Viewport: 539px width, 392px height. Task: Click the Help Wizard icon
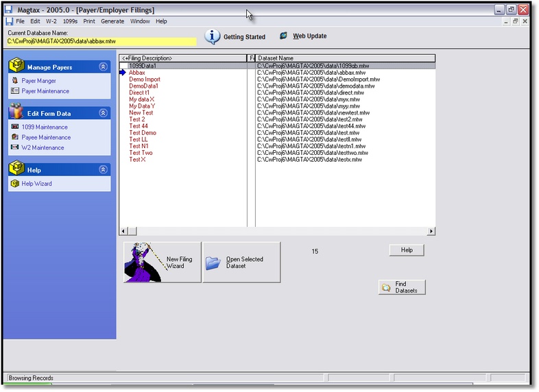[x=15, y=184]
